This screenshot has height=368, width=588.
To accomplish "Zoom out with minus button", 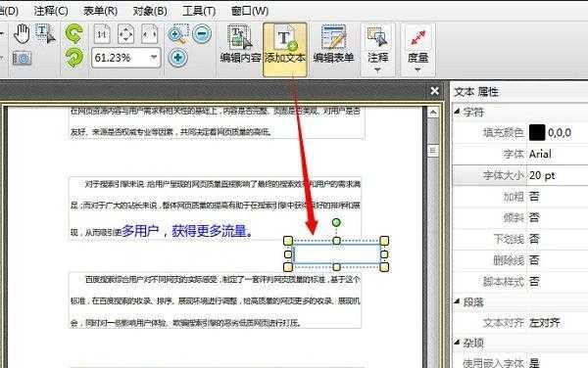I will [x=202, y=34].
